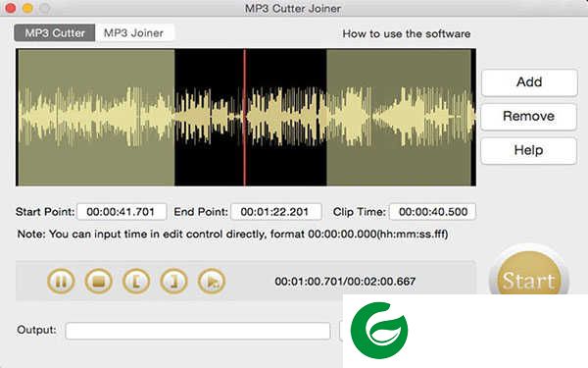Stop playback with the stop button

click(x=98, y=281)
